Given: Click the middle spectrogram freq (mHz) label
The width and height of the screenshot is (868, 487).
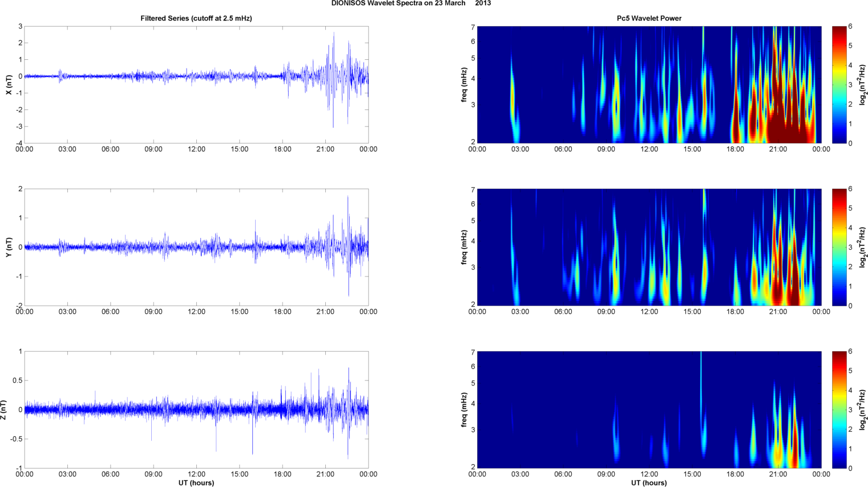Looking at the screenshot, I should click(x=464, y=247).
